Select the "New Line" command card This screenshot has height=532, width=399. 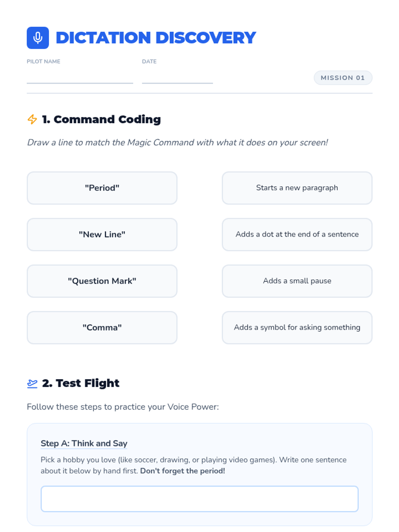(102, 234)
